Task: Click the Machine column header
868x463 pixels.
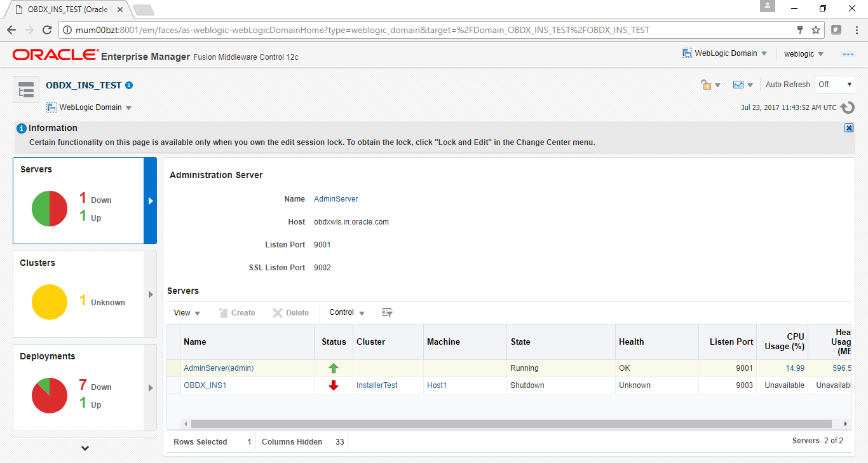Action: (x=465, y=342)
